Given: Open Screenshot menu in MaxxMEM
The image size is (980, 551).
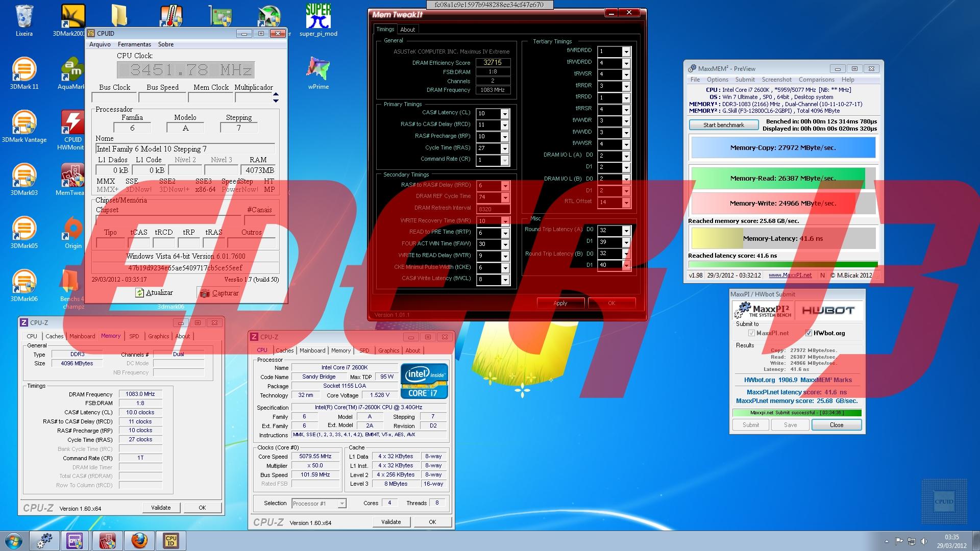Looking at the screenshot, I should [776, 80].
